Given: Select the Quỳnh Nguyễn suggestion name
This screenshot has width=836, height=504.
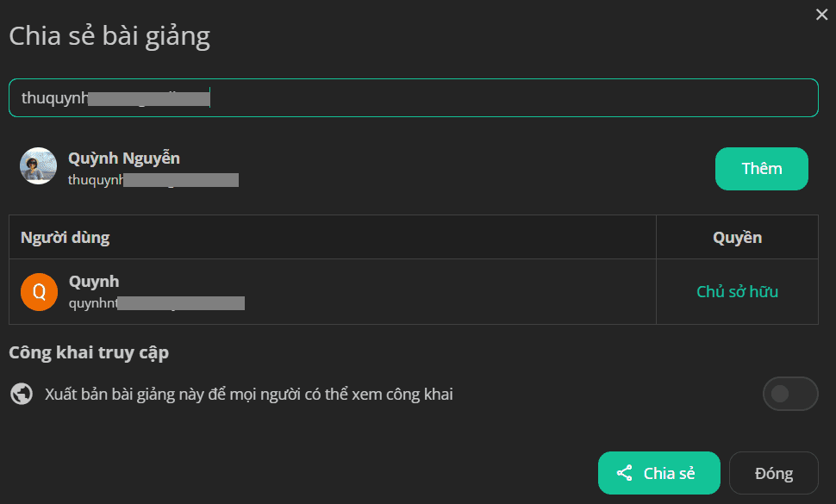Looking at the screenshot, I should (124, 159).
